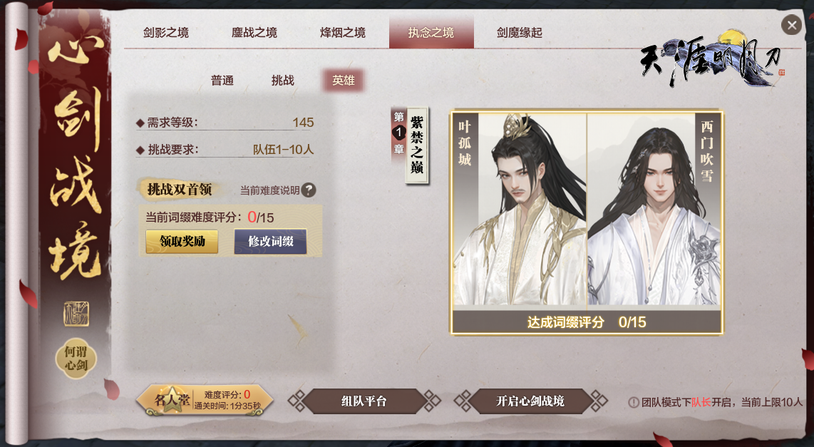Viewport: 814px width, 447px height.
Task: Click the 修改词缀 button
Action: coord(270,241)
